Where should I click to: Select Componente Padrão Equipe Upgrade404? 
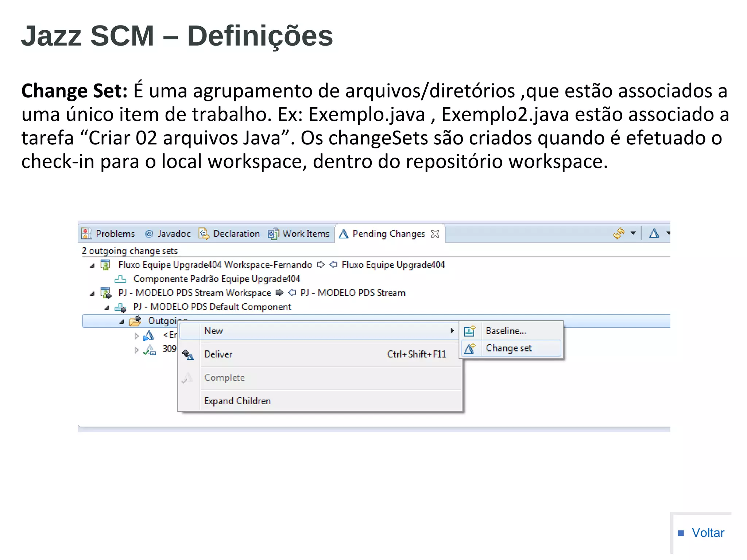pos(217,279)
